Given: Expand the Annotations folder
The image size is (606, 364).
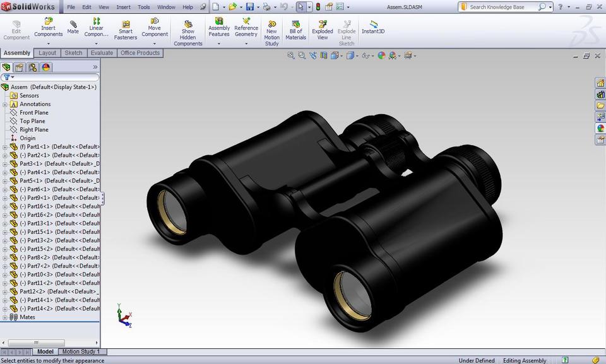Looking at the screenshot, I should point(5,103).
